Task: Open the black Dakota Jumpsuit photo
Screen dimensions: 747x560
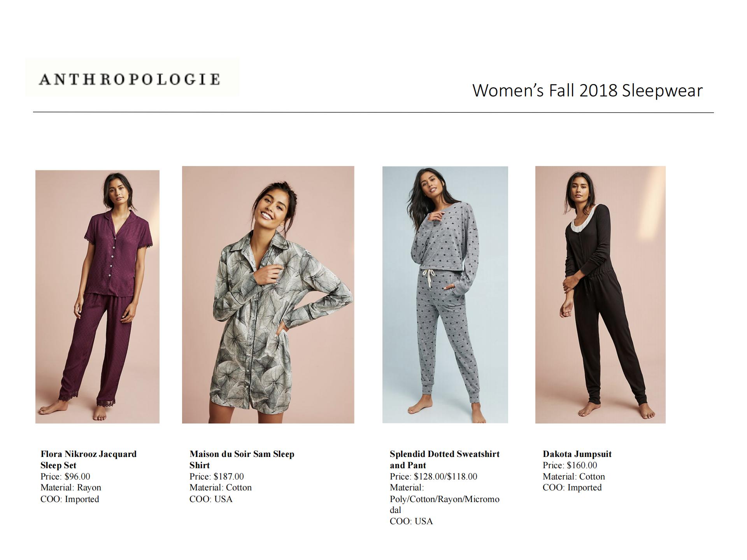Action: click(x=600, y=295)
